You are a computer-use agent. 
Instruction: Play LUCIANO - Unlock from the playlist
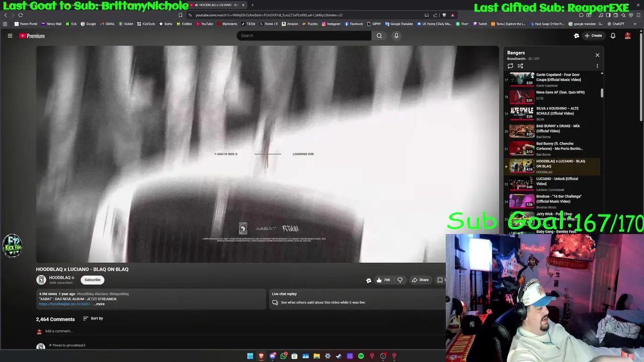(552, 184)
